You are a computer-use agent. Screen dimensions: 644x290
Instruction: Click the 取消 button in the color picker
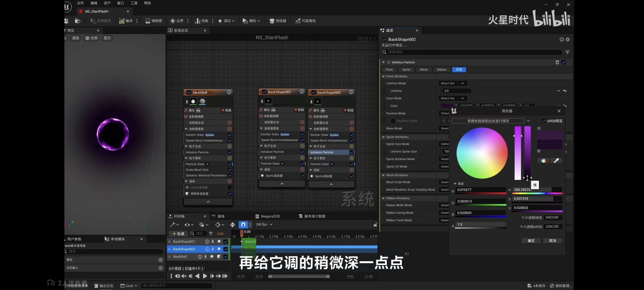click(x=552, y=241)
